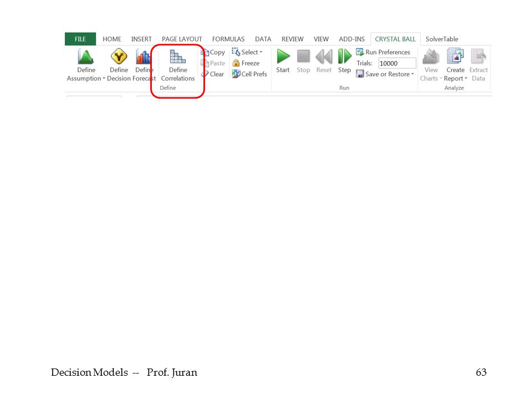Open Save or Restore menu
This screenshot has width=532, height=399.
click(385, 74)
